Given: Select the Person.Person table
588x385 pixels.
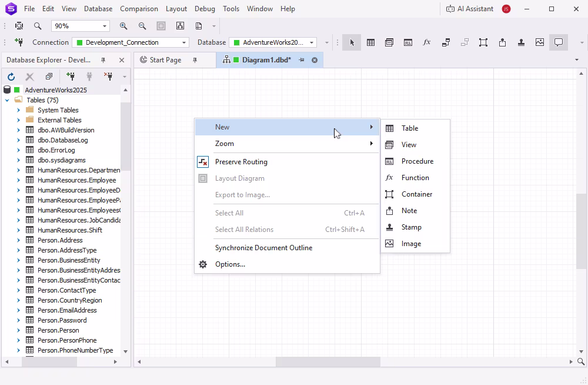Looking at the screenshot, I should pyautogui.click(x=58, y=330).
